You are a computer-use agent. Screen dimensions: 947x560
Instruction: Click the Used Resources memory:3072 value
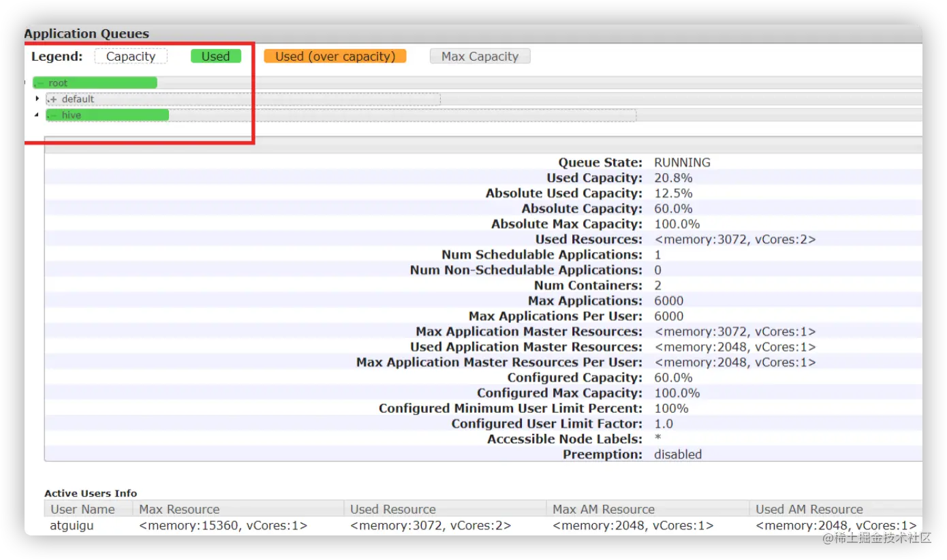click(734, 239)
